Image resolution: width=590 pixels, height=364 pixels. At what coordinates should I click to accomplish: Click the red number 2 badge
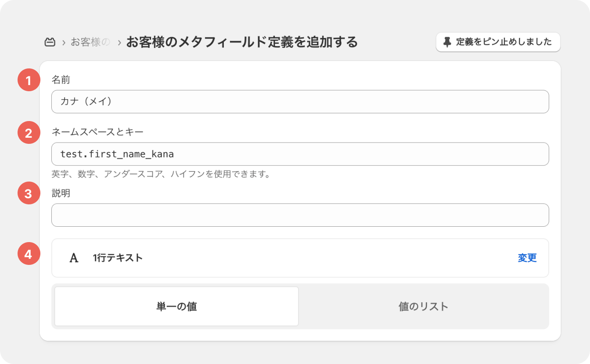point(29,133)
